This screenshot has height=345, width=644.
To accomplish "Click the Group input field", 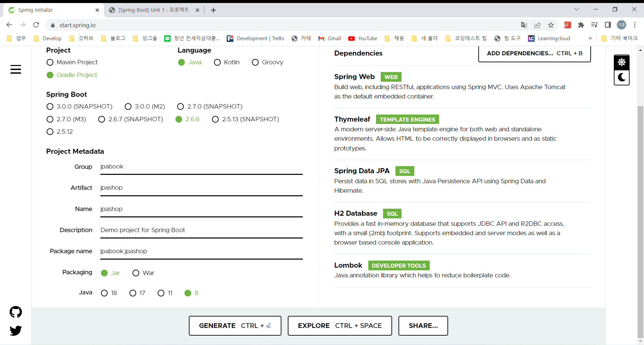I will (202, 167).
